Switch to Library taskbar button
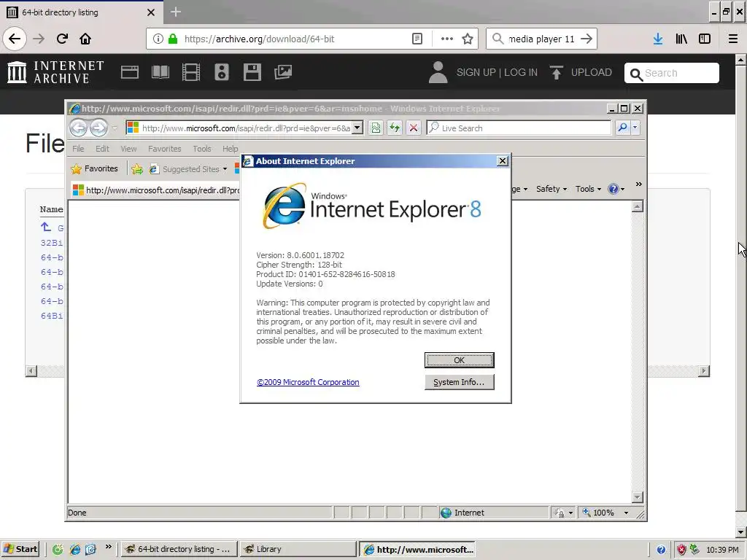 pos(298,549)
